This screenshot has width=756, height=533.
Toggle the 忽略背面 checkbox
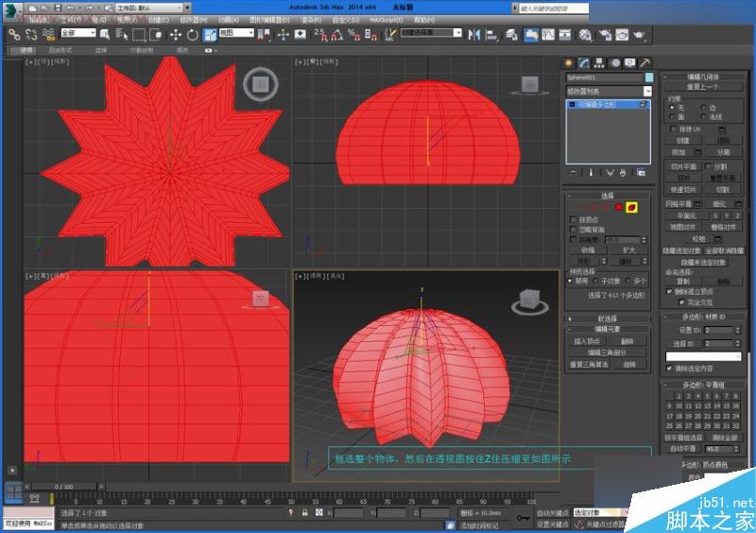tap(574, 230)
